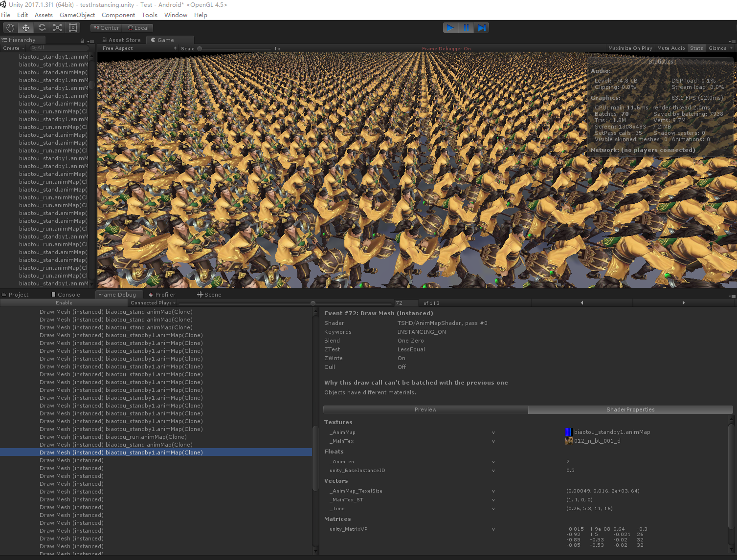Image resolution: width=737 pixels, height=560 pixels.
Task: Open the Component menu
Action: [x=118, y=15]
